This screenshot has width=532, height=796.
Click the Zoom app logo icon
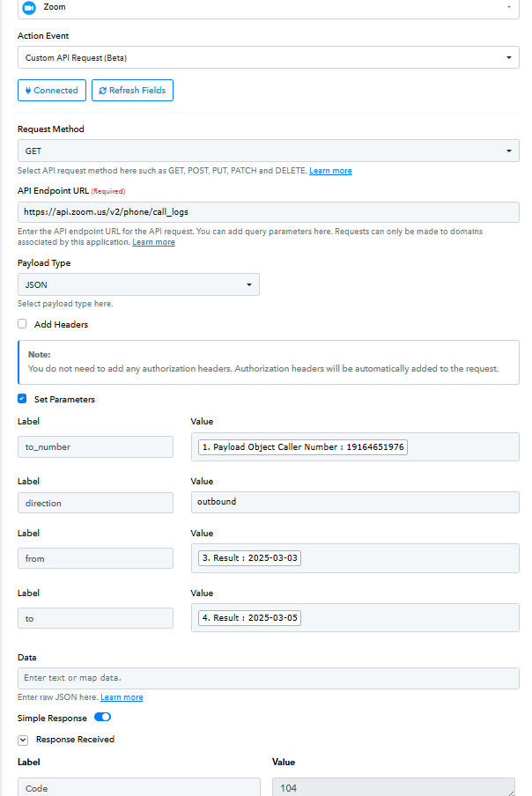tap(29, 8)
